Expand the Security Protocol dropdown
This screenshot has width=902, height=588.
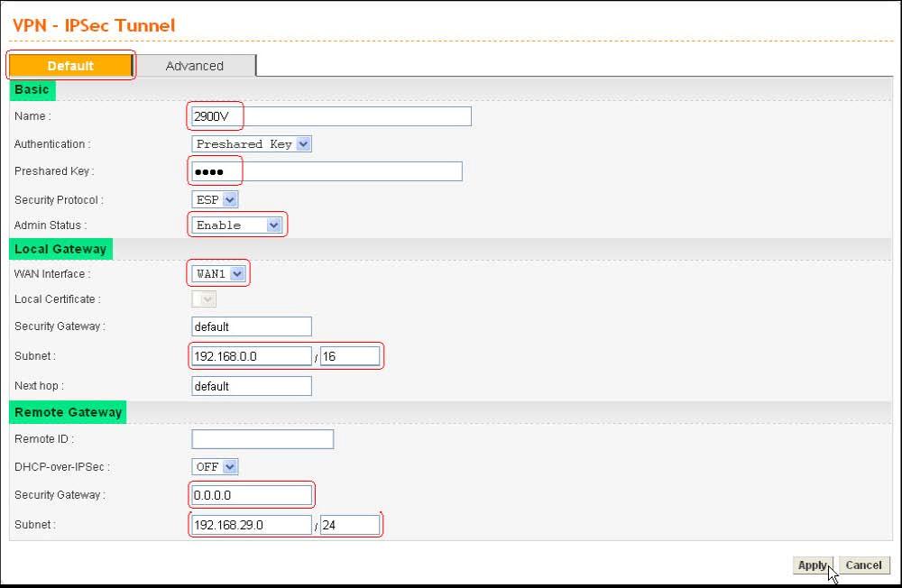(x=216, y=199)
